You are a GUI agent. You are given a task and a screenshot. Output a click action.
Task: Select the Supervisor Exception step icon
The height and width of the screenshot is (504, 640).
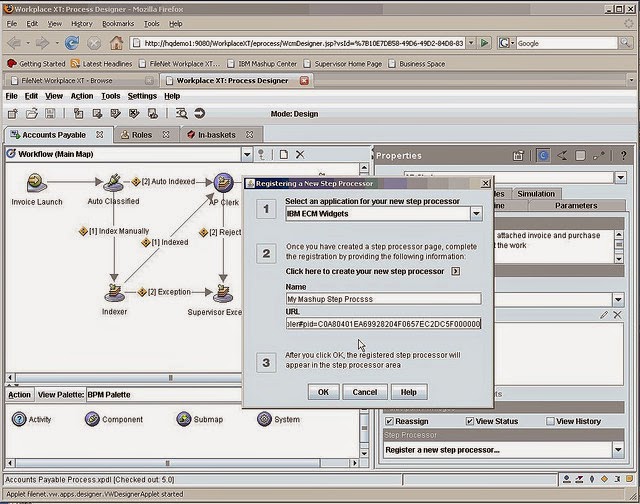223,293
